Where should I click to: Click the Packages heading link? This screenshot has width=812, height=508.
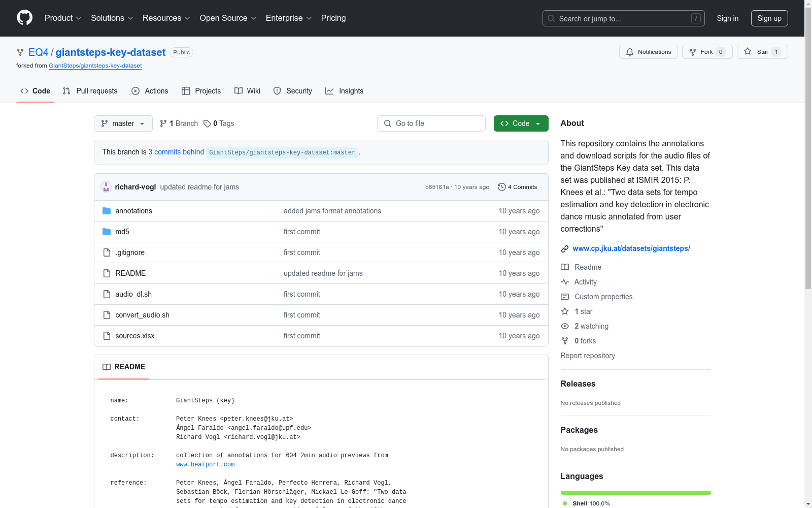[579, 430]
